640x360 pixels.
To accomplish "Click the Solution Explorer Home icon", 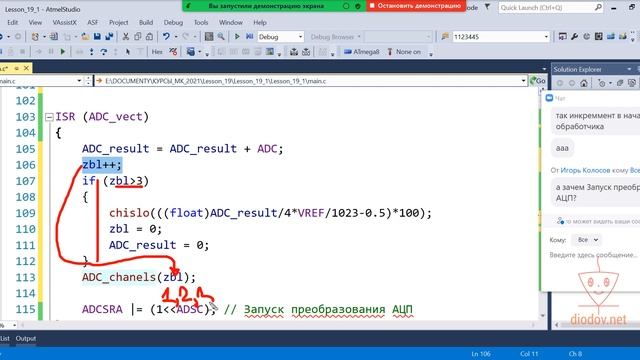I will pyautogui.click(x=584, y=83).
